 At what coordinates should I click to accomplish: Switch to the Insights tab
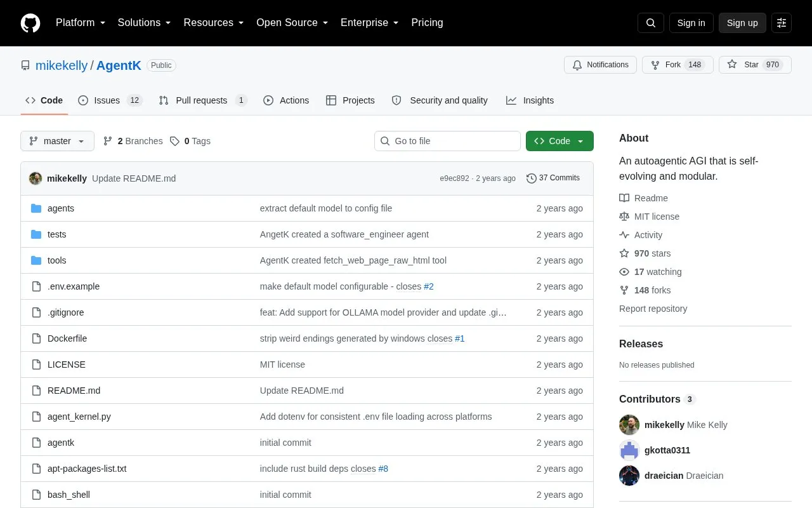[x=530, y=100]
